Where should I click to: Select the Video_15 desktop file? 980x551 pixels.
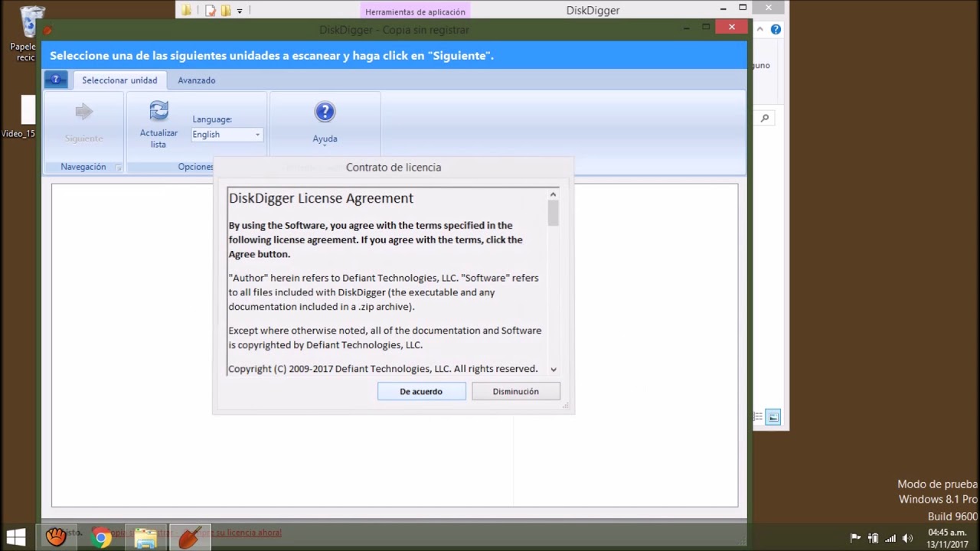coord(23,117)
